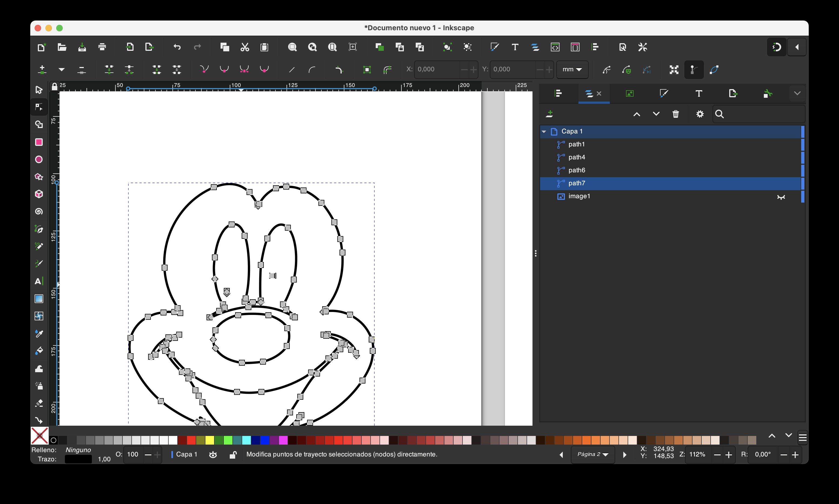This screenshot has height=504, width=839.
Task: Delete selected layer with trash icon
Action: tap(675, 114)
